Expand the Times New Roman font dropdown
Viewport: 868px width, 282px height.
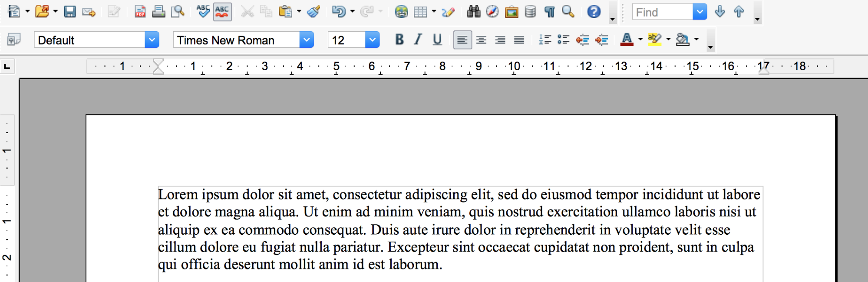click(307, 40)
